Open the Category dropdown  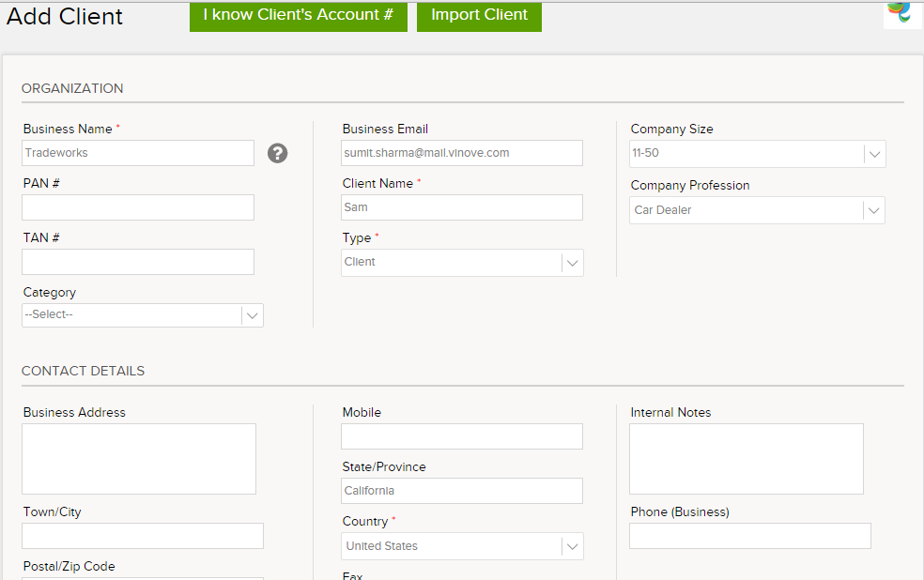pyautogui.click(x=143, y=315)
